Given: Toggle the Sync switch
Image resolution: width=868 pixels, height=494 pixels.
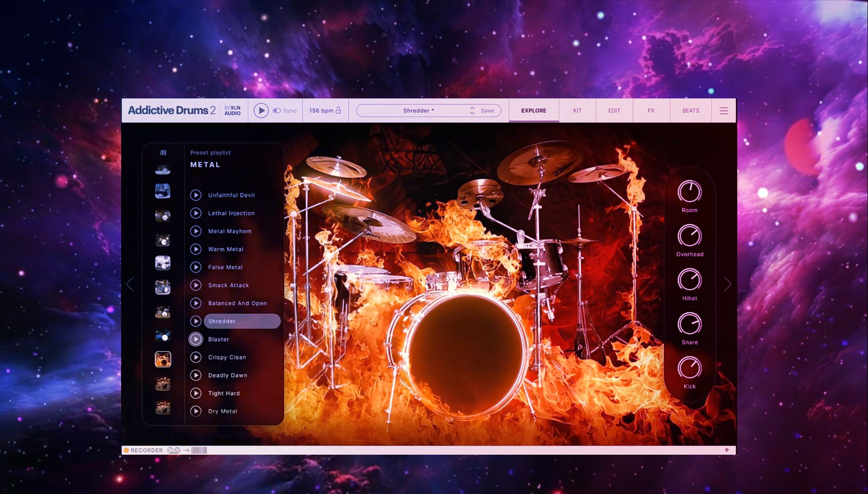Looking at the screenshot, I should pos(277,111).
